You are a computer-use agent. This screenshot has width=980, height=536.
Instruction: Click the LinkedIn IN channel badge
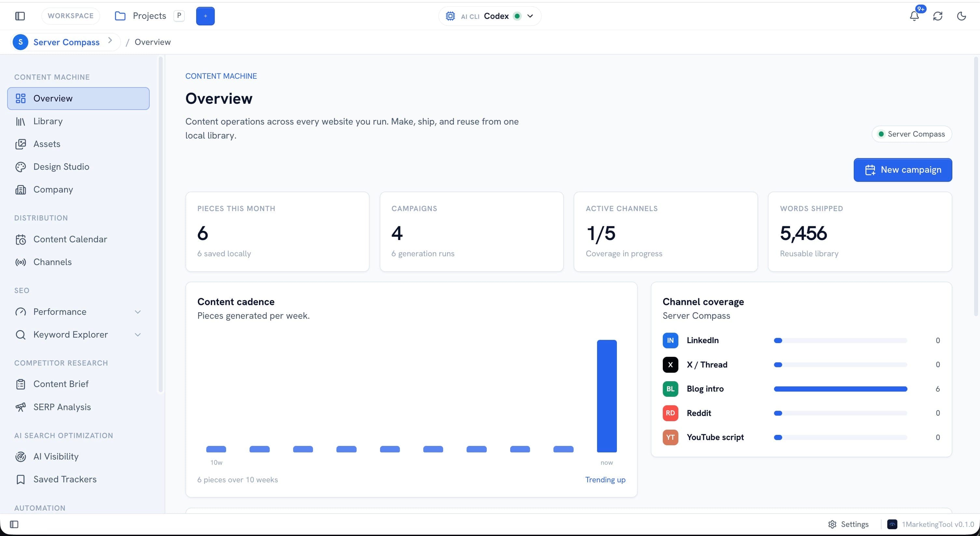click(x=670, y=341)
